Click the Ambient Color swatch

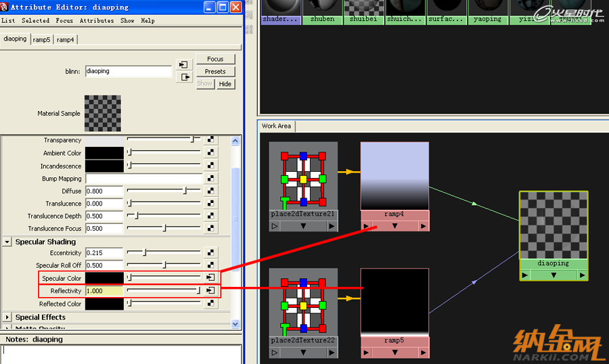(x=104, y=153)
